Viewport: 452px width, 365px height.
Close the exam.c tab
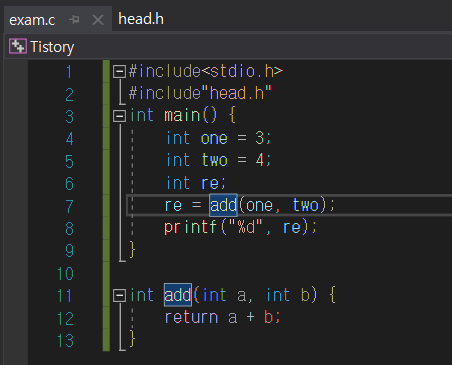coord(98,20)
